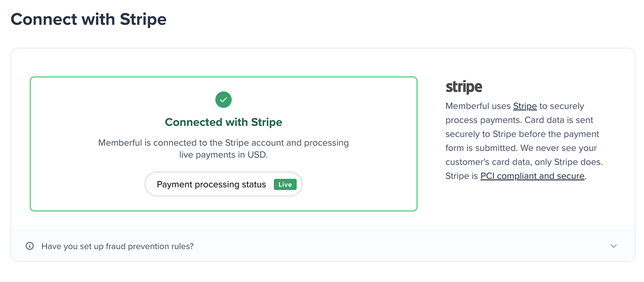
Task: Click the 'form is submitted. We never see your' line
Action: [521, 148]
